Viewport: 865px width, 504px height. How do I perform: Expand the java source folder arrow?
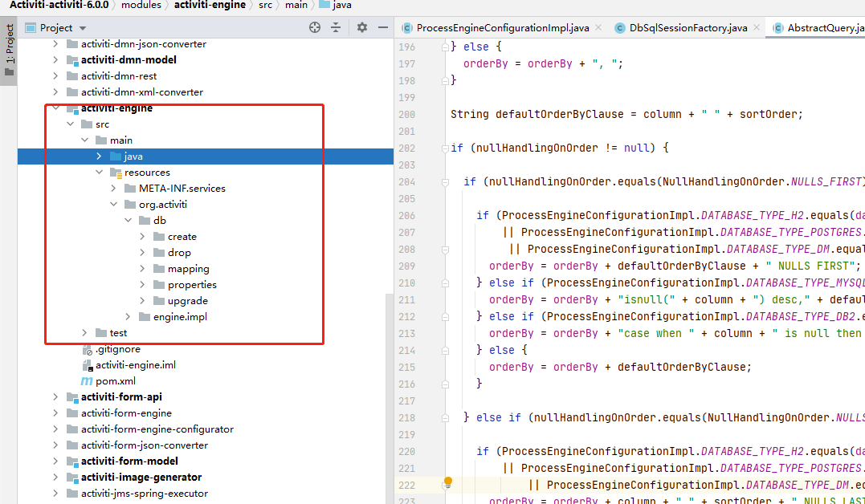(x=99, y=156)
